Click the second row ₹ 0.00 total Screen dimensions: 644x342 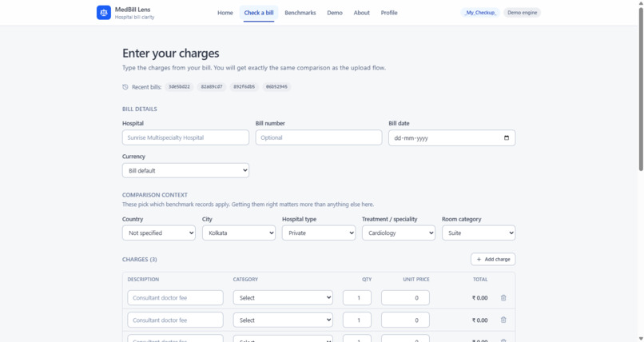click(x=479, y=320)
